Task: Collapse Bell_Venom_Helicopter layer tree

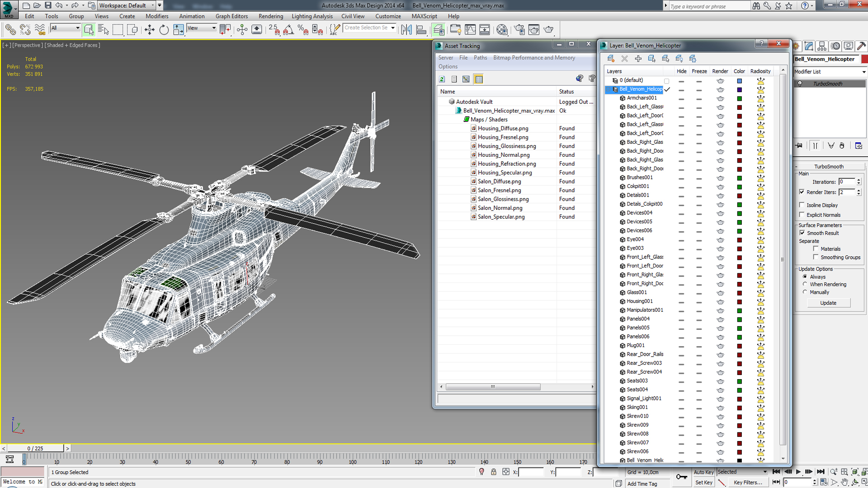Action: pyautogui.click(x=609, y=89)
